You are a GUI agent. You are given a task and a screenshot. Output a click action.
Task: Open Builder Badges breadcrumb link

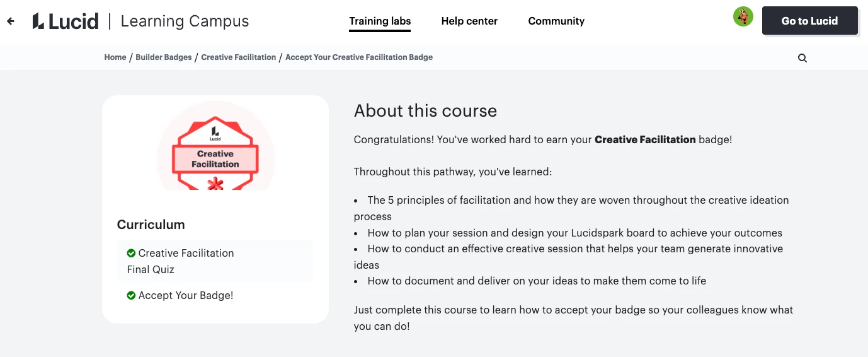tap(164, 57)
